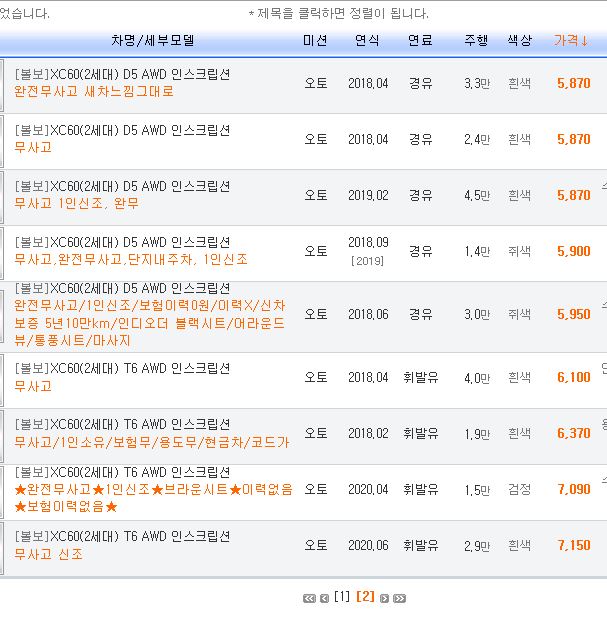Image resolution: width=607 pixels, height=621 pixels.
Task: Click year cell 2020.04
Action: click(368, 490)
